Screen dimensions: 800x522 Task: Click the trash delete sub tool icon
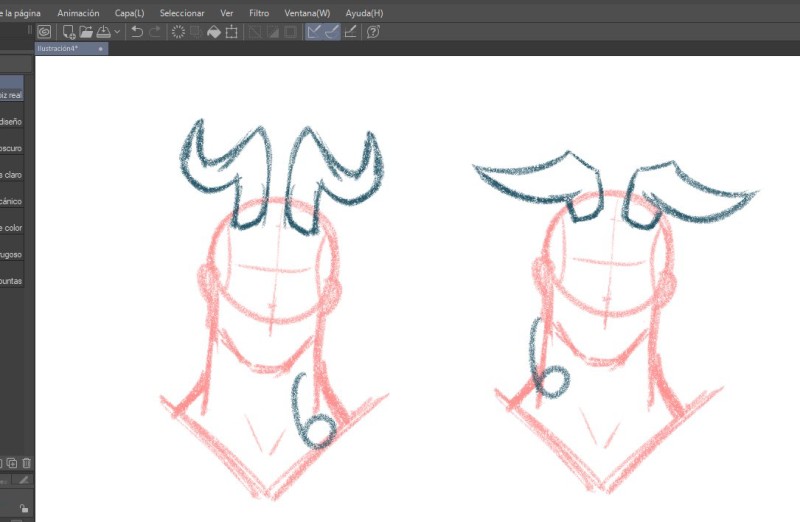[x=27, y=463]
